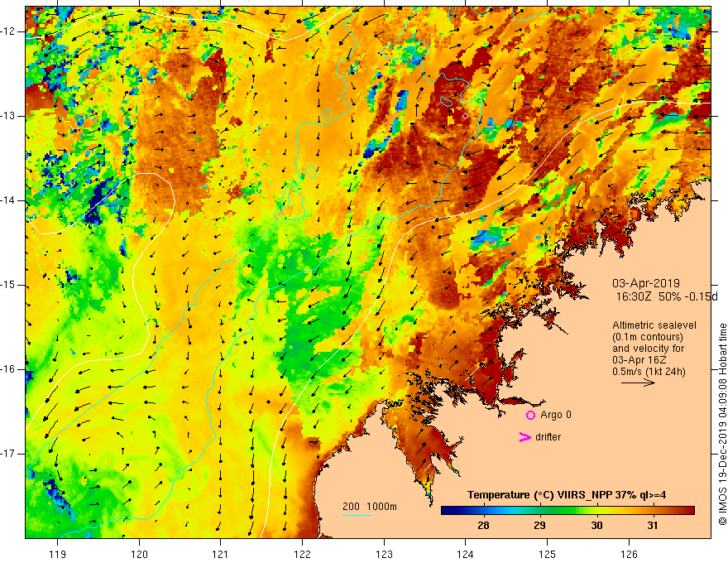
Task: Click the longitude label 123
Action: 384,554
